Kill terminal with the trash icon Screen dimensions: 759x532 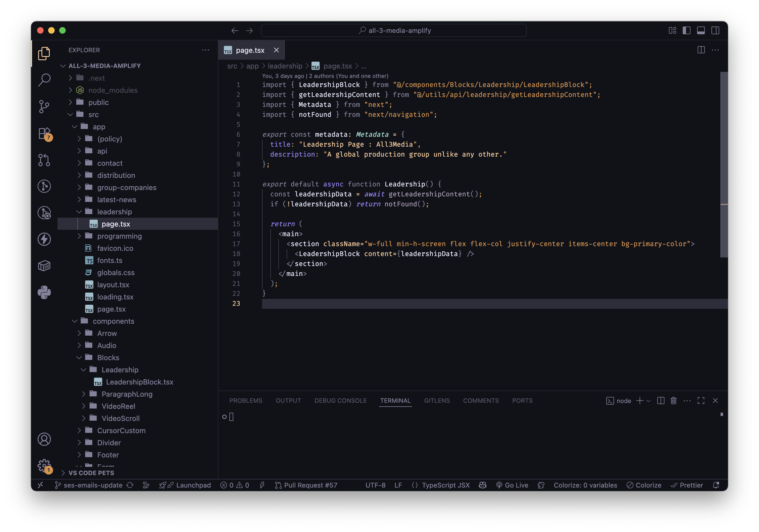[x=673, y=401]
